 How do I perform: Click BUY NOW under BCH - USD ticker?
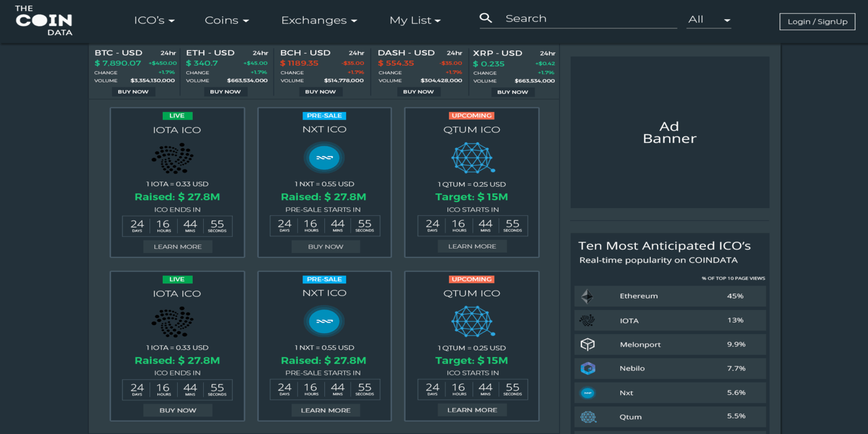[320, 92]
